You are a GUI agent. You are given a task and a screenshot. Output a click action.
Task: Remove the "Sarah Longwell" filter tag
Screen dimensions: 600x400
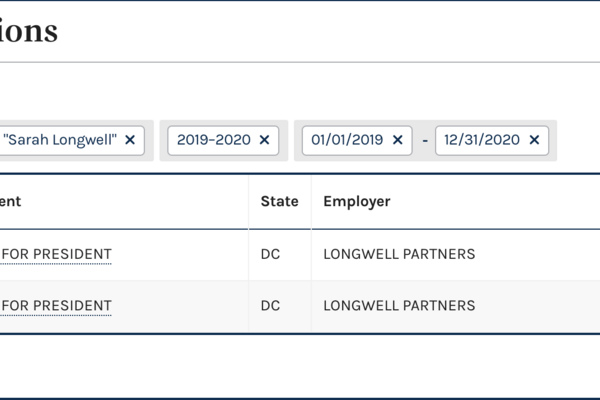point(130,140)
